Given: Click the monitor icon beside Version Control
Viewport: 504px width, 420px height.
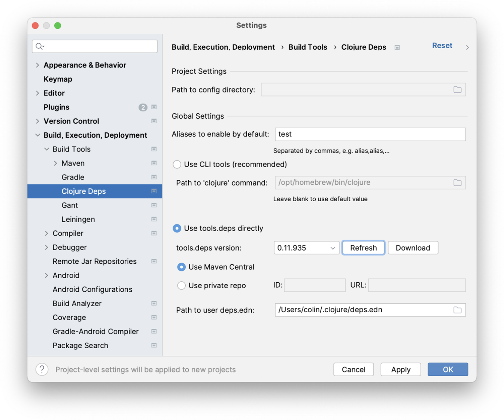Looking at the screenshot, I should click(x=154, y=121).
